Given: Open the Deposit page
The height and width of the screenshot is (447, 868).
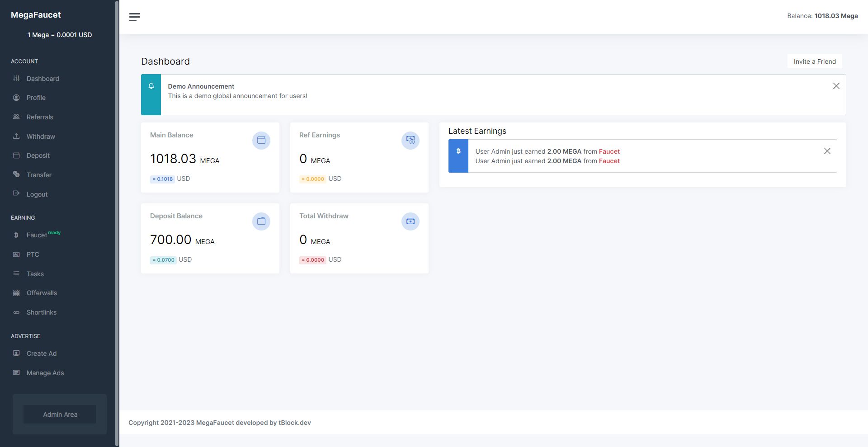Looking at the screenshot, I should tap(38, 155).
